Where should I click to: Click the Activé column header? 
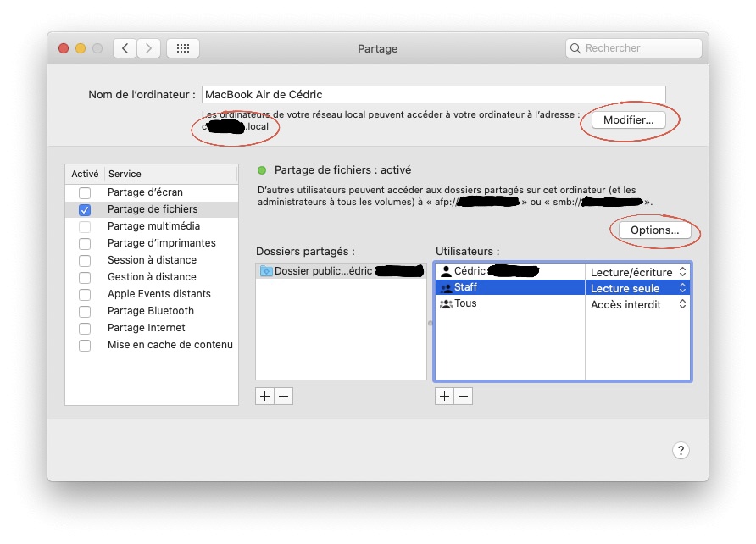[x=85, y=174]
